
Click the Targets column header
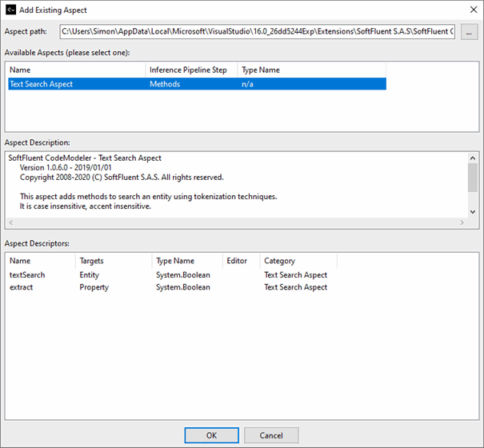[114, 261]
